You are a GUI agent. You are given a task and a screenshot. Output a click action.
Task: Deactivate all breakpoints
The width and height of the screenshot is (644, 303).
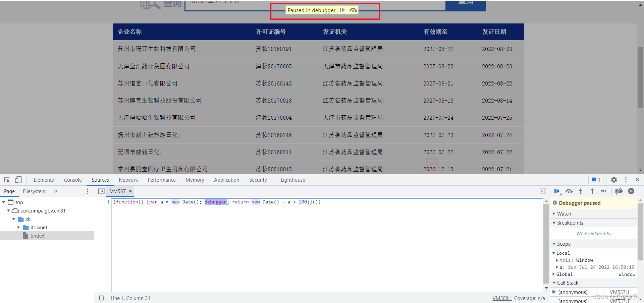point(619,191)
